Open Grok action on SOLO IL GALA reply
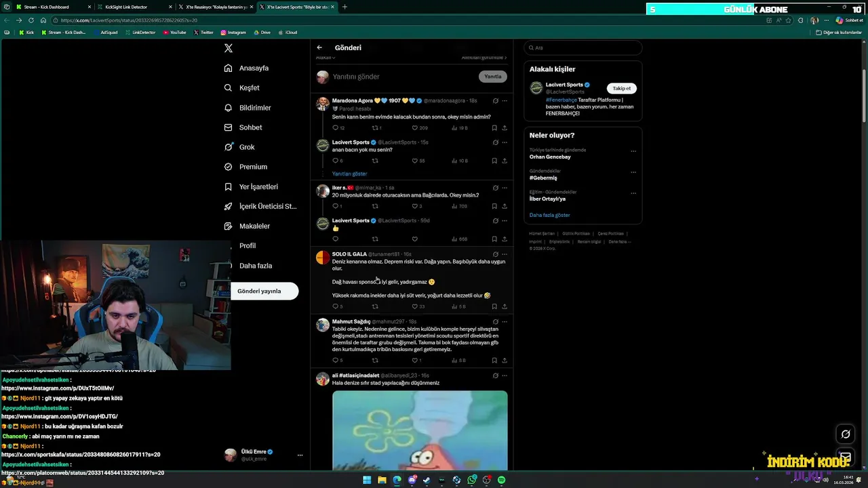The height and width of the screenshot is (488, 868). coord(496,254)
